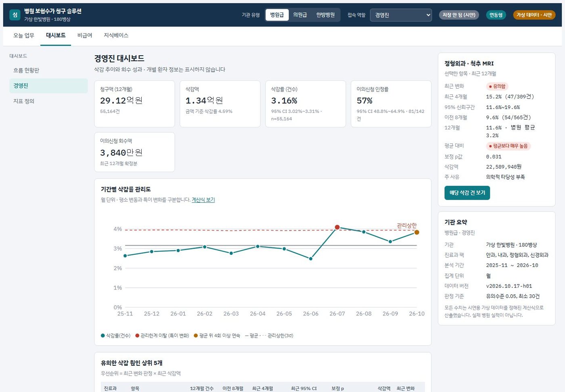
Task: Click the 관리상한 label on the chart
Action: click(x=406, y=225)
